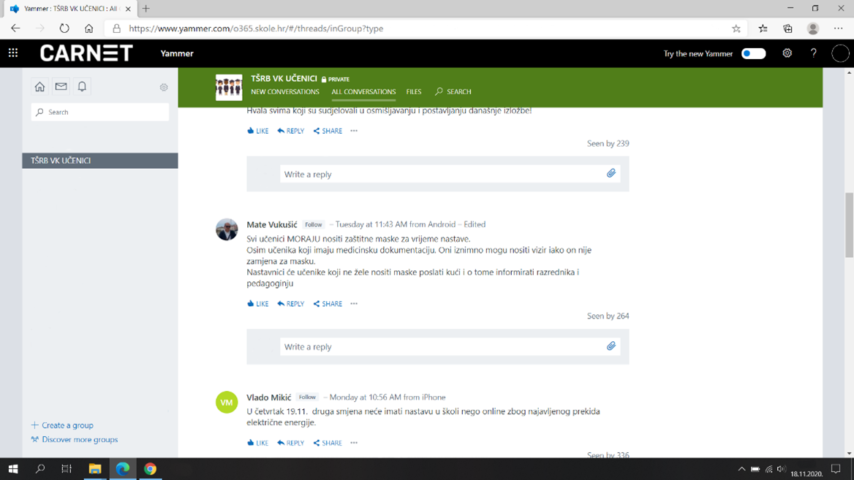Like Mate Vukušić's post about masks
Screen dimensions: 854x480
tap(258, 304)
